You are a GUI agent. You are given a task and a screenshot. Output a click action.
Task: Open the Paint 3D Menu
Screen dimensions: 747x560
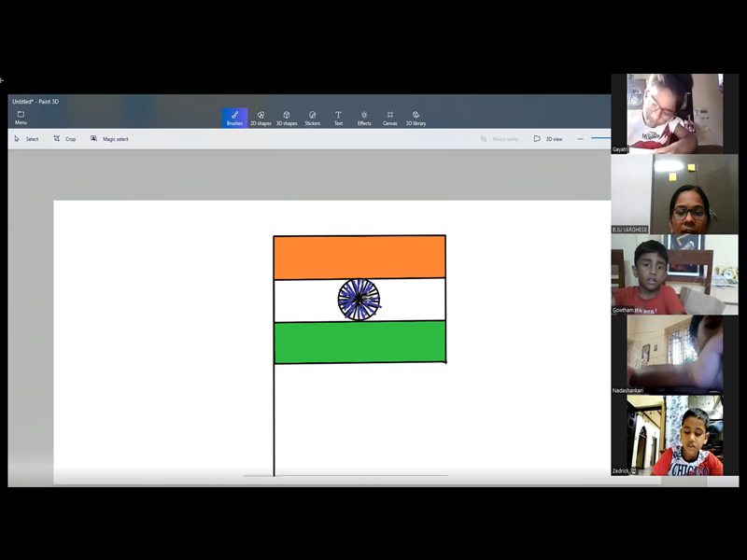point(21,118)
